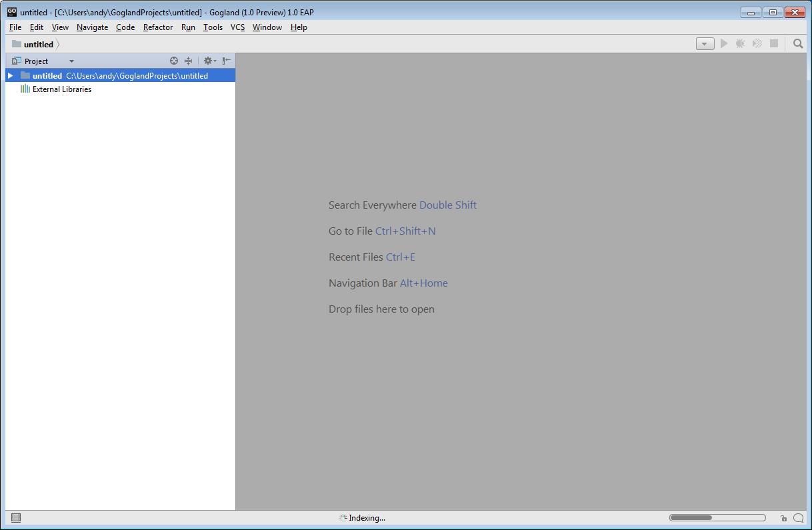Image resolution: width=812 pixels, height=530 pixels.
Task: Open the Help menu
Action: (x=299, y=27)
